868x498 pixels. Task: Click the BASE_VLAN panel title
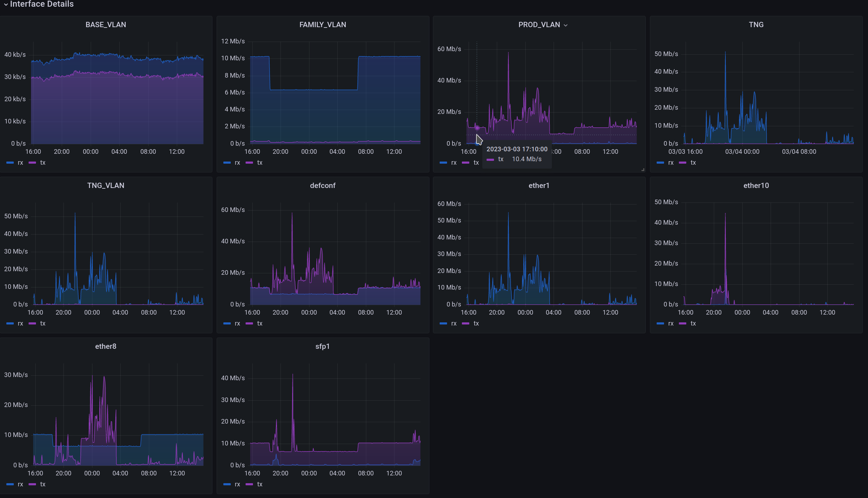tap(106, 25)
